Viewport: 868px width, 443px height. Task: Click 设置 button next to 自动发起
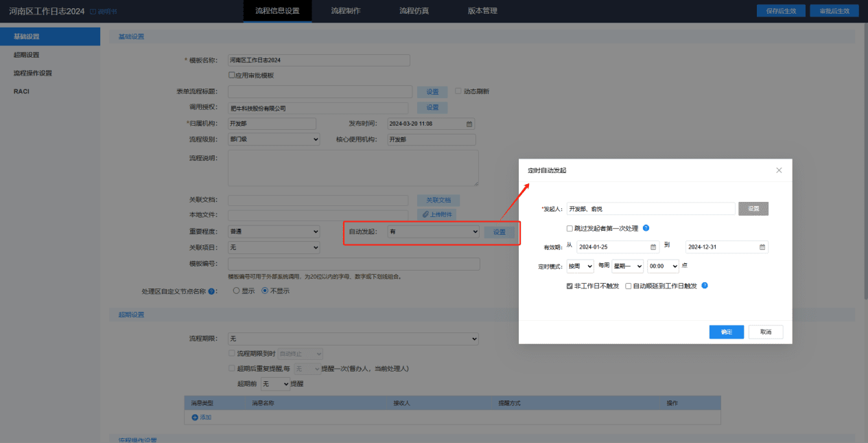pos(500,232)
